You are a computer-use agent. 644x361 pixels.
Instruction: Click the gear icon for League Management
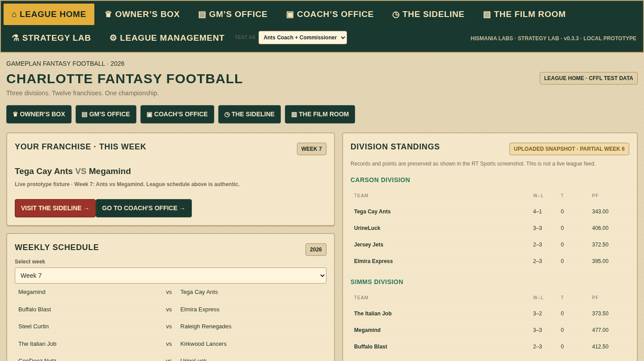point(113,38)
